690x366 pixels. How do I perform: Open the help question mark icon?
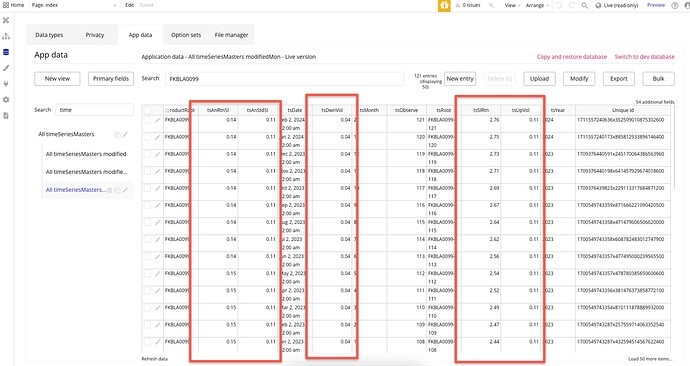tap(675, 5)
